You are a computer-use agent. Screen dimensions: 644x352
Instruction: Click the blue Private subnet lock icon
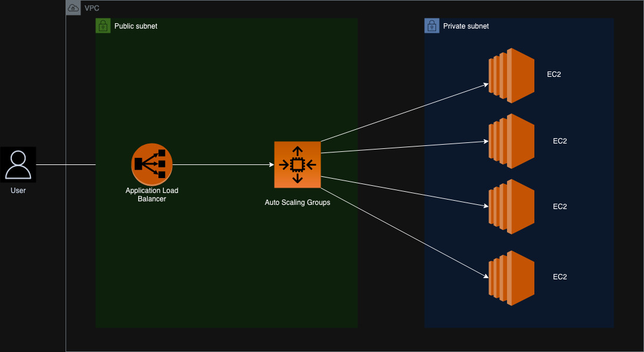432,26
